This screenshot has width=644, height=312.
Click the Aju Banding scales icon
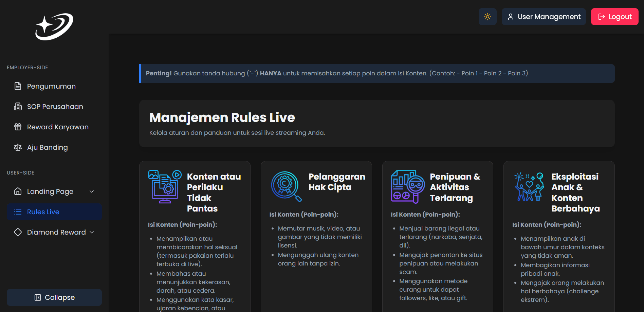tap(18, 147)
